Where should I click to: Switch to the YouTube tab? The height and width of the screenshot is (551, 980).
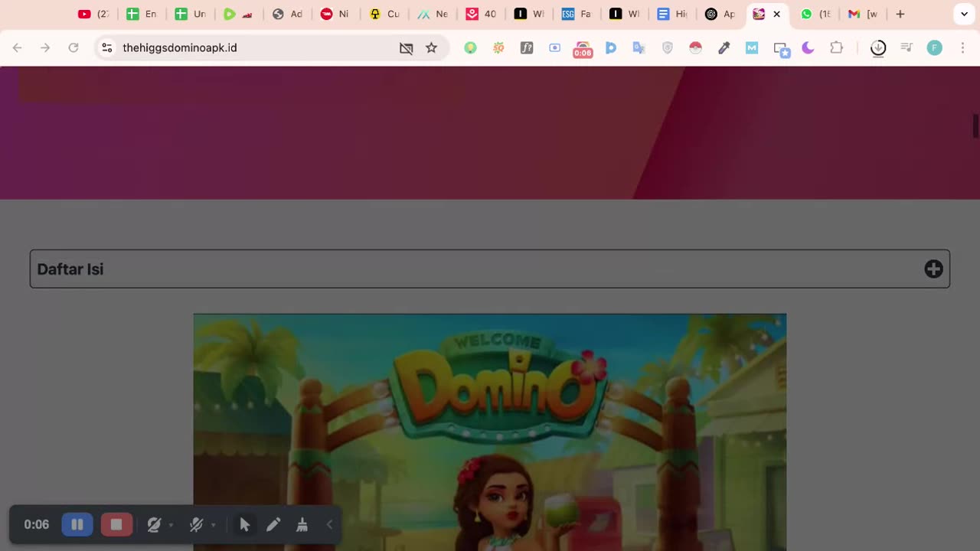tap(94, 14)
